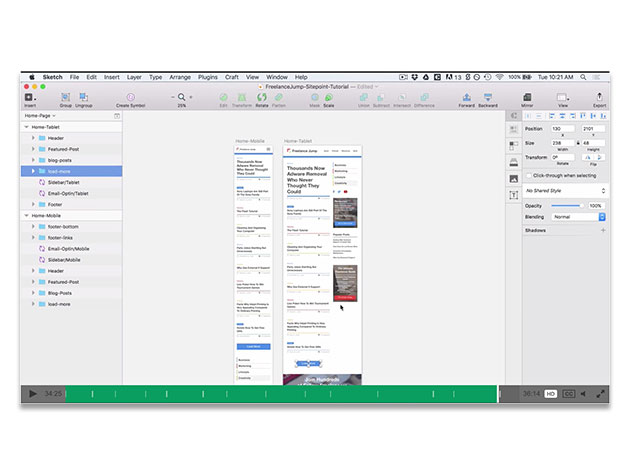
Task: Open the Blending mode Normal dropdown
Action: tap(578, 217)
